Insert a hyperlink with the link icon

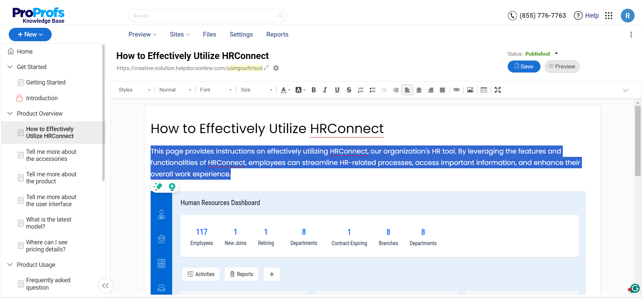[457, 90]
